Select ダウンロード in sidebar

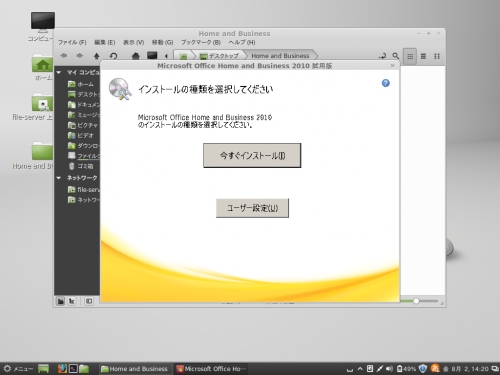(83, 146)
